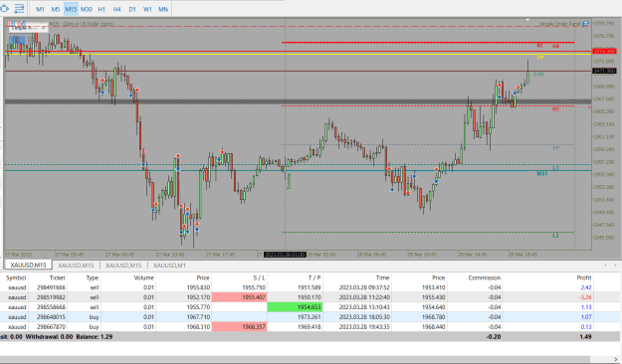Viewport: 622px width, 364px height.
Task: Switch chart to H1 timeframe
Action: pos(102,9)
